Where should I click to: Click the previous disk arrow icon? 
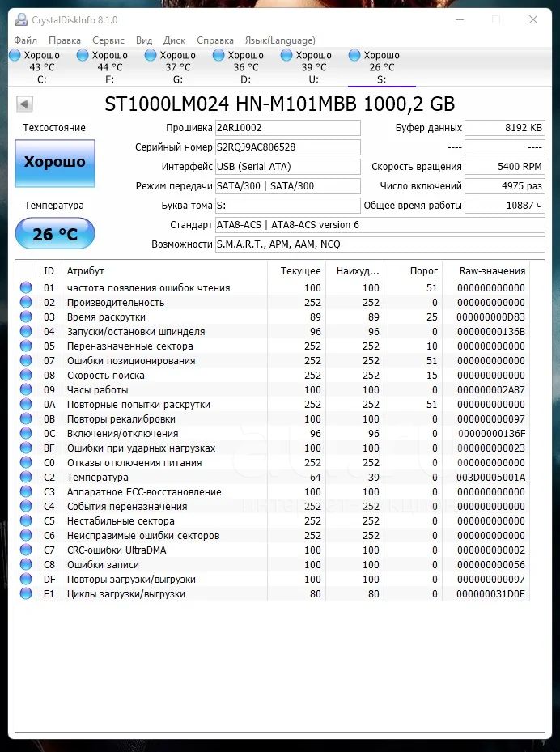click(24, 104)
